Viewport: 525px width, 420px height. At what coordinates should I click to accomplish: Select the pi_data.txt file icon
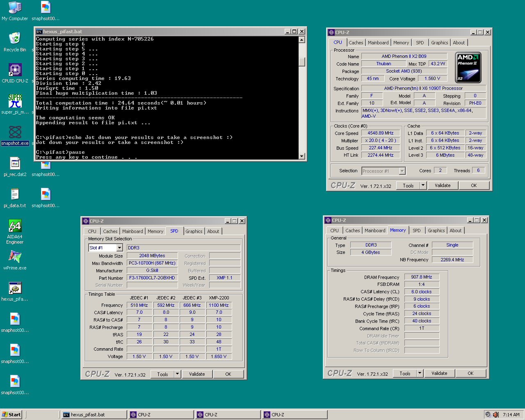click(15, 195)
